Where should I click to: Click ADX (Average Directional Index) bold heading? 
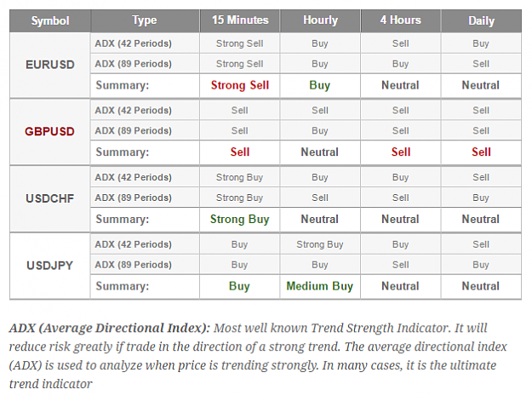pyautogui.click(x=110, y=328)
